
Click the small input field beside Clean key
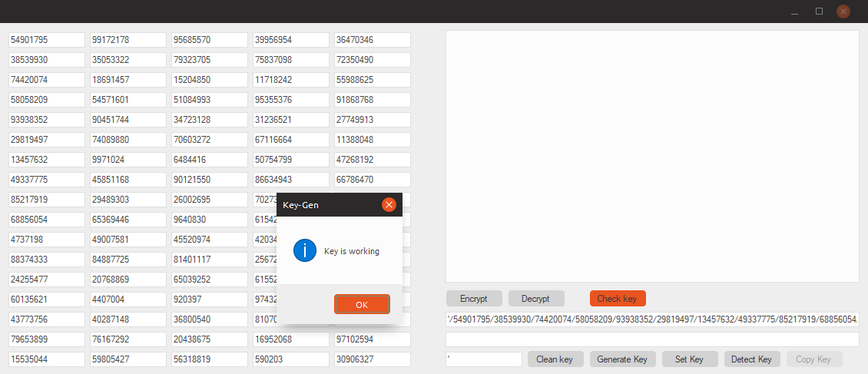(484, 359)
